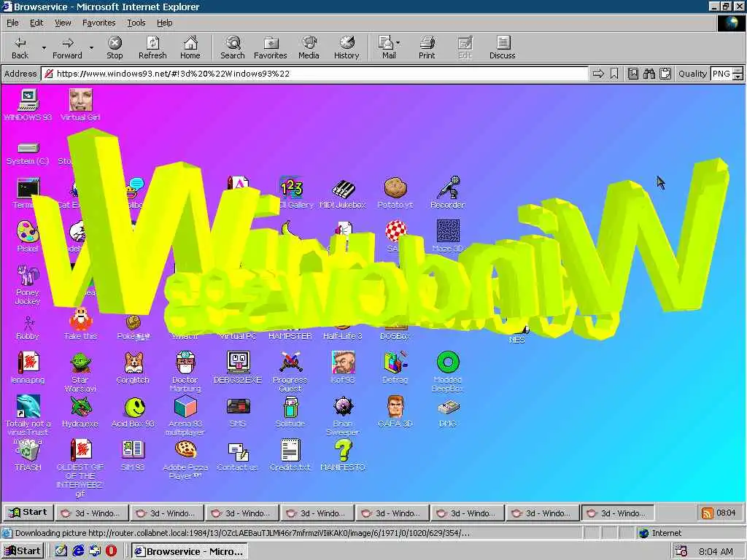The height and width of the screenshot is (560, 747).
Task: Run the Hydra.exe icon
Action: (x=80, y=411)
